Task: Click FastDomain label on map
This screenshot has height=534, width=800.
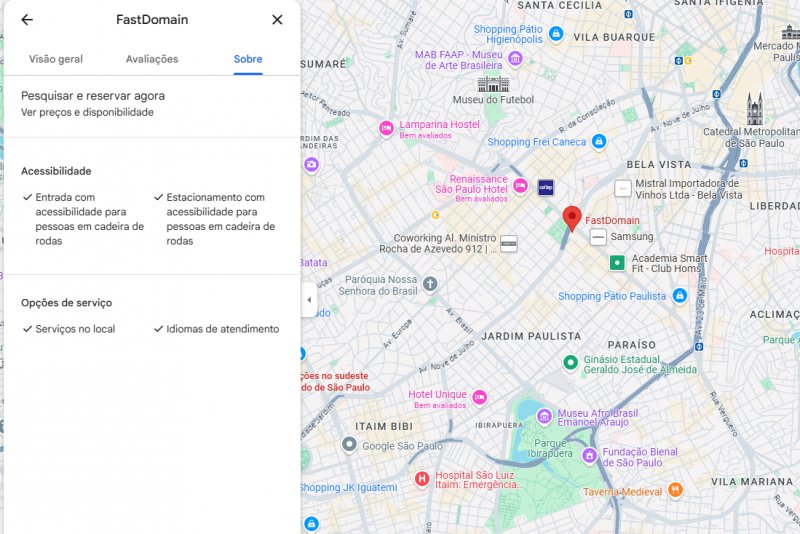Action: [x=612, y=220]
